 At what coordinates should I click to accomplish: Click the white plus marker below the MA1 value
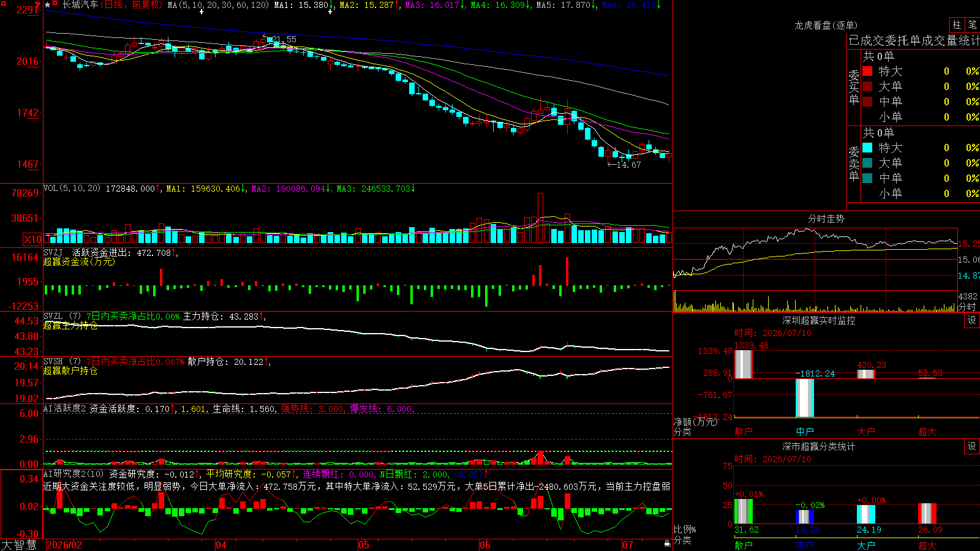click(x=330, y=12)
